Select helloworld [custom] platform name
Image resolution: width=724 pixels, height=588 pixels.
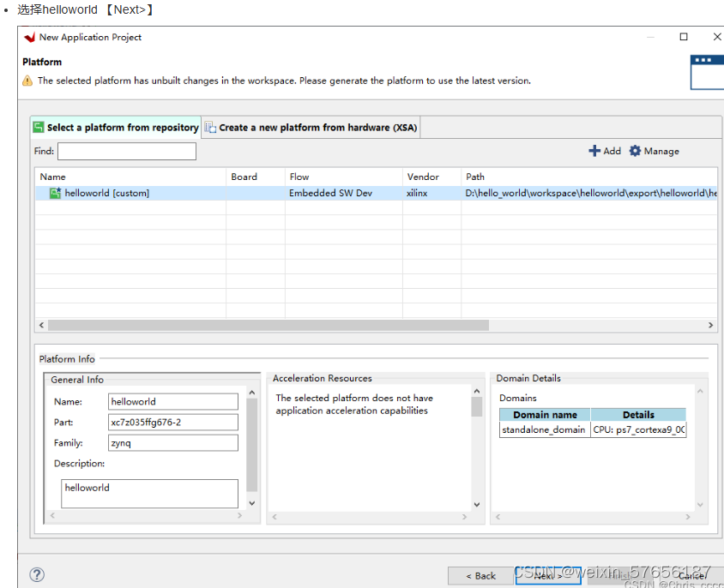click(107, 193)
